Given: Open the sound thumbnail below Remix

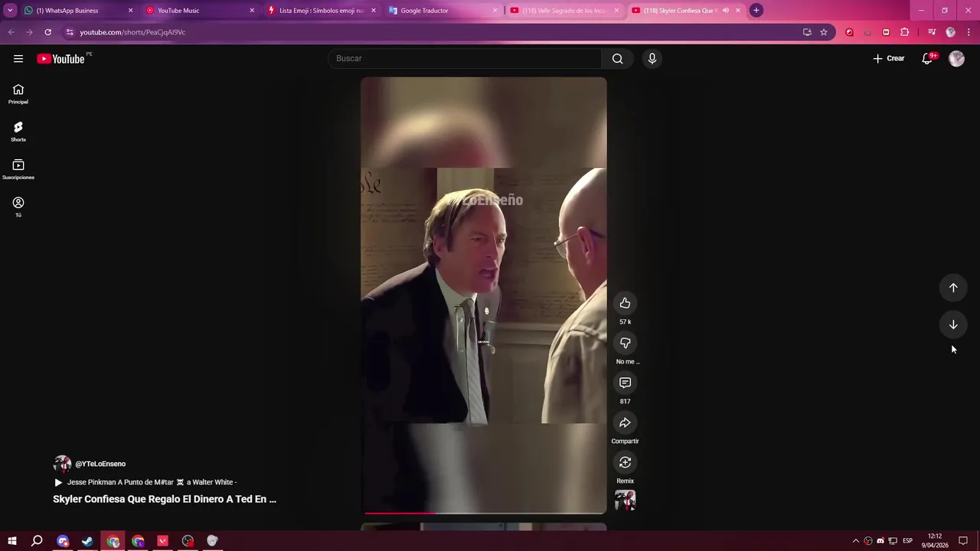Looking at the screenshot, I should tap(625, 500).
